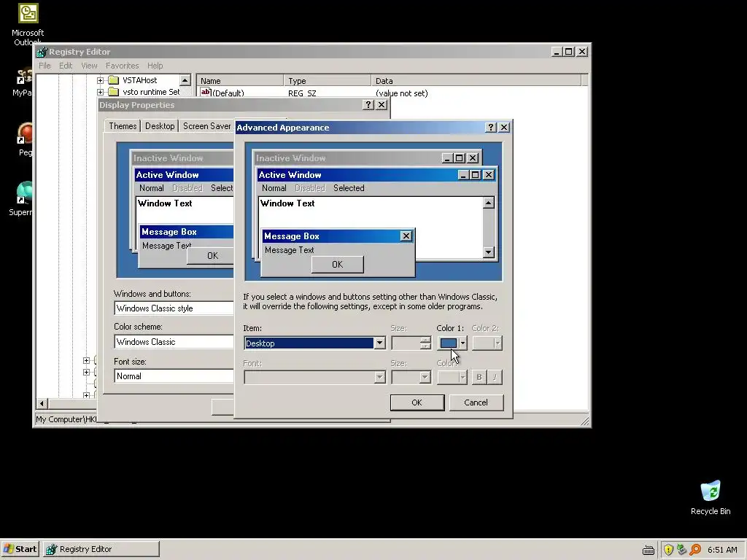Click the network tray icon next to the shield
Viewport: 747px width, 560px height.
click(682, 550)
